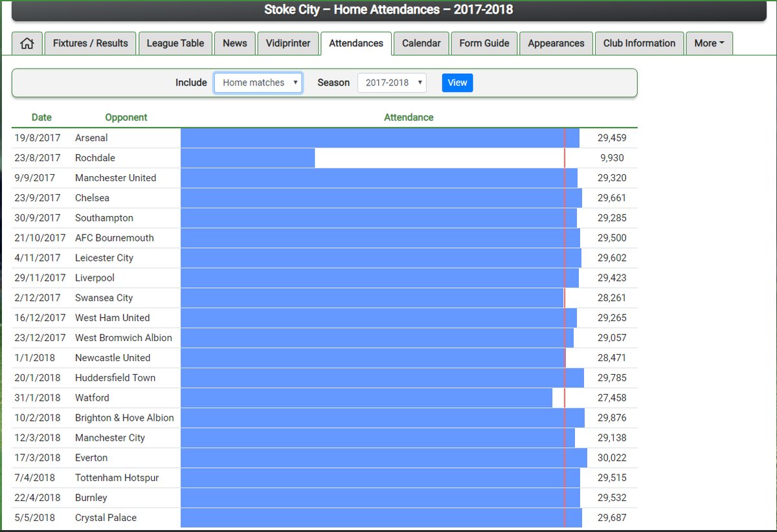
Task: Select the Rochdale opponent name
Action: tap(95, 158)
